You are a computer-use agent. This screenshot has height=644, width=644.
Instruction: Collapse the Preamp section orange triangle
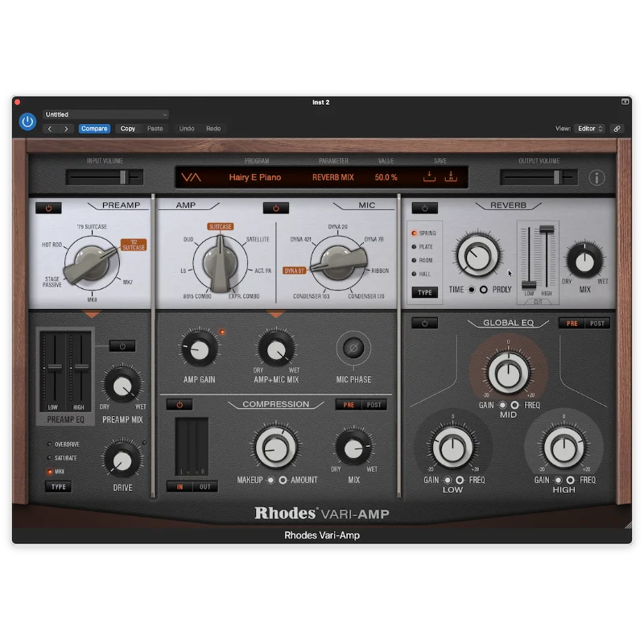[x=92, y=315]
